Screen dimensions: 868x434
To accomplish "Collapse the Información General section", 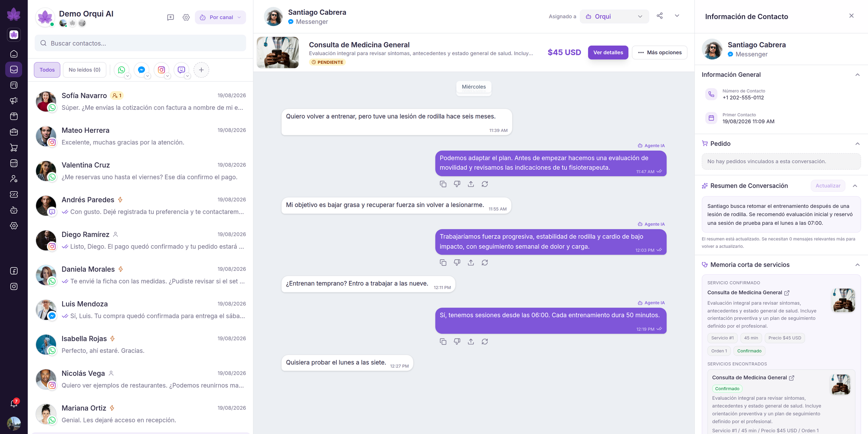I will coord(858,75).
